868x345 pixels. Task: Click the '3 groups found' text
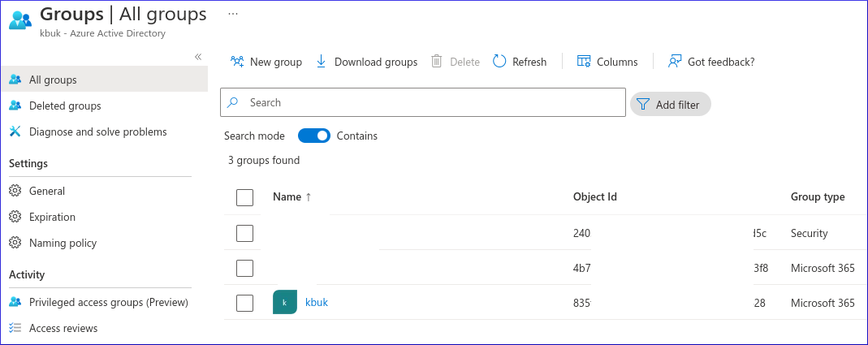264,161
